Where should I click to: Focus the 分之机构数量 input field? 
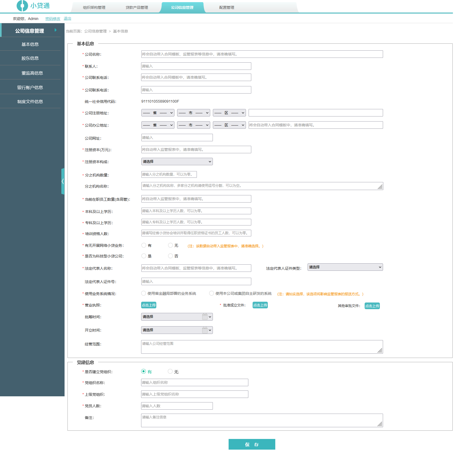169,174
